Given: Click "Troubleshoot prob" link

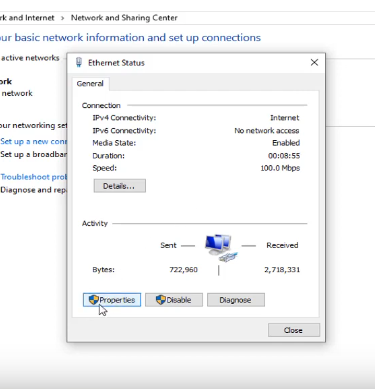Looking at the screenshot, I should (x=34, y=177).
